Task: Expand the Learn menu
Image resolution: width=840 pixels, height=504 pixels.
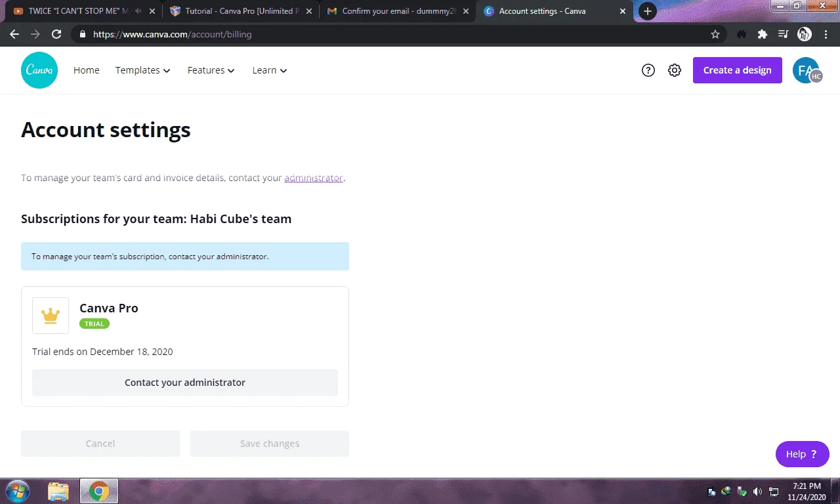Action: coord(270,70)
